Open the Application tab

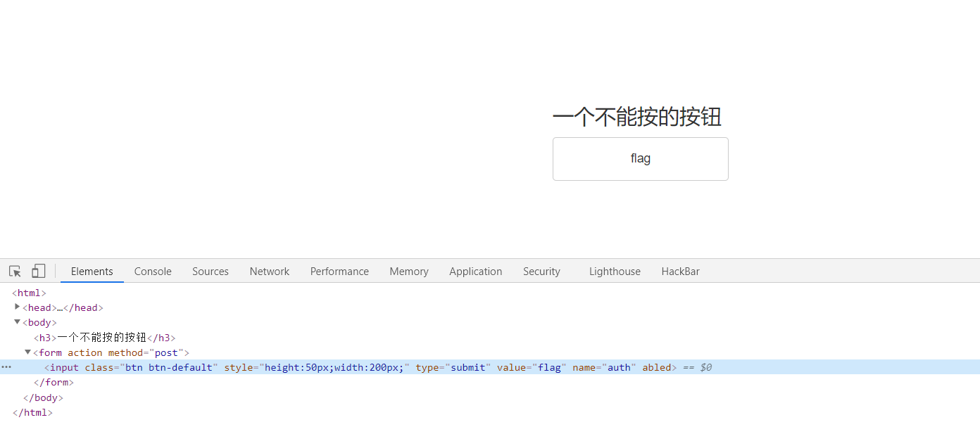[x=476, y=272]
